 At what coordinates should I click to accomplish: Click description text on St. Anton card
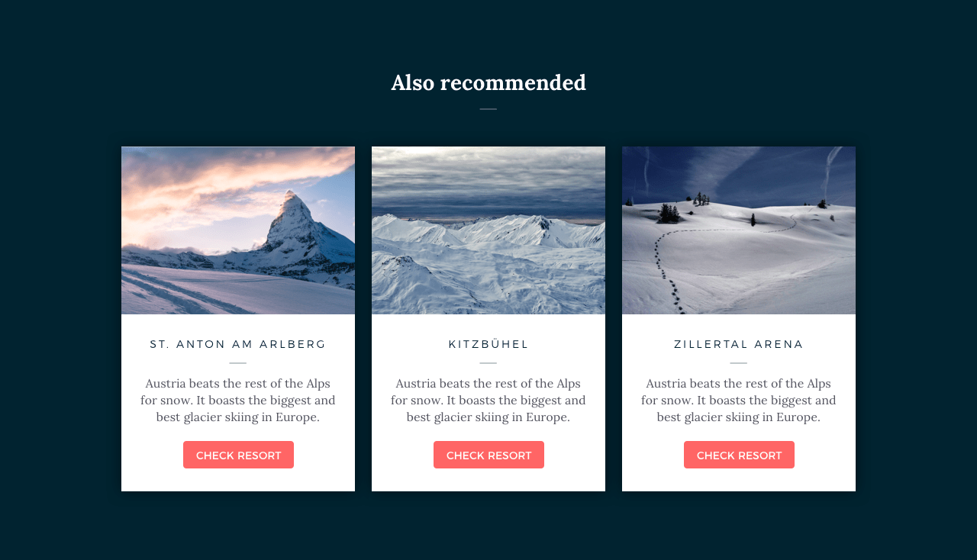(x=238, y=400)
